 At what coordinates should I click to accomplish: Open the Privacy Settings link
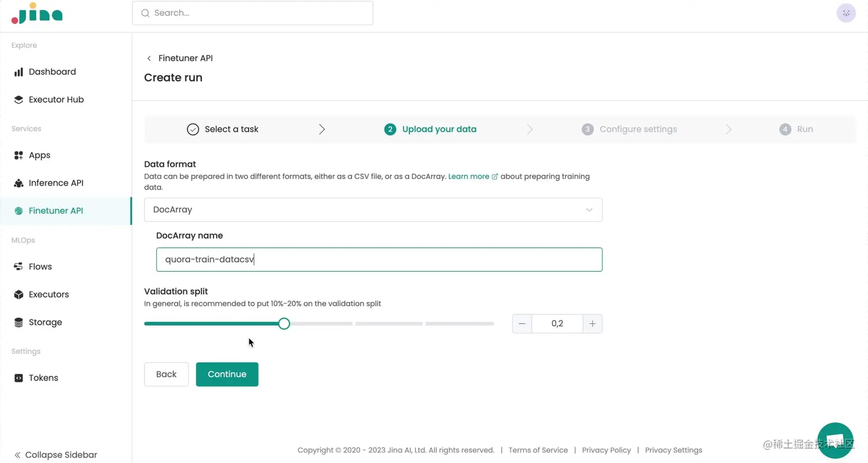pyautogui.click(x=673, y=450)
